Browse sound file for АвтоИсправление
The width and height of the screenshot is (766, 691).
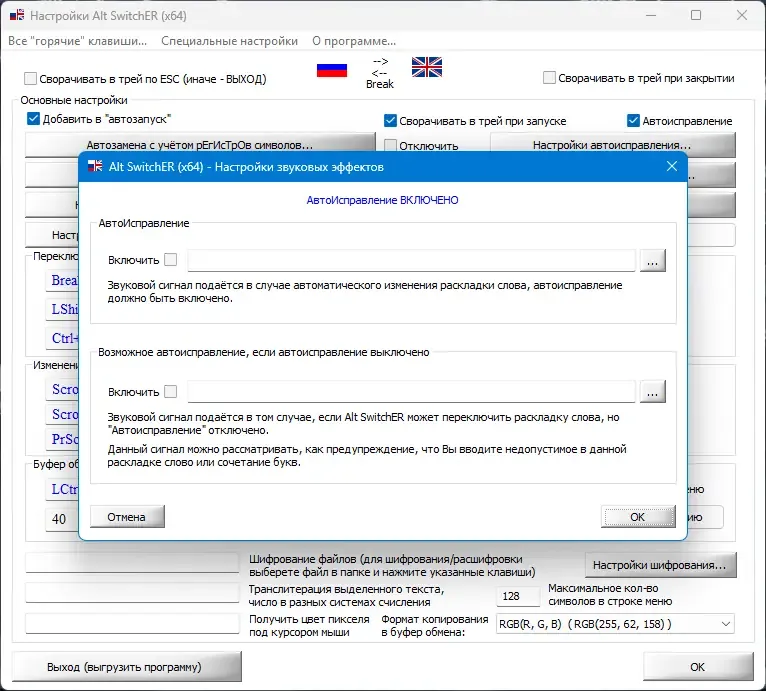click(x=653, y=260)
